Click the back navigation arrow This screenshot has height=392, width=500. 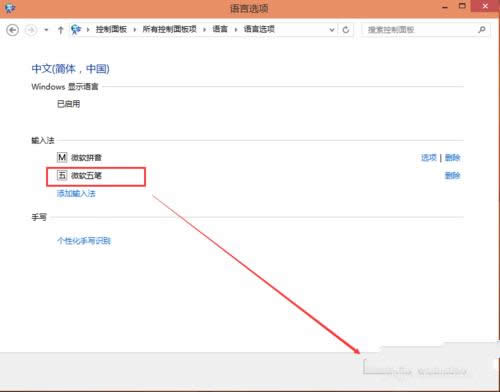click(13, 30)
